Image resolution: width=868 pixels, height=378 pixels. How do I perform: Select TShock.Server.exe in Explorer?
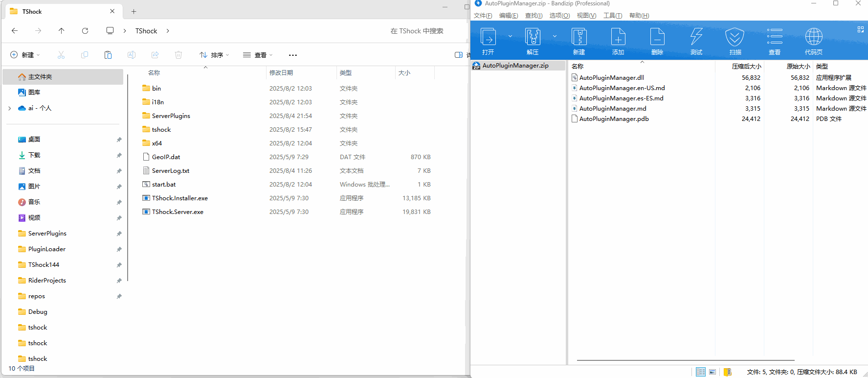(178, 212)
